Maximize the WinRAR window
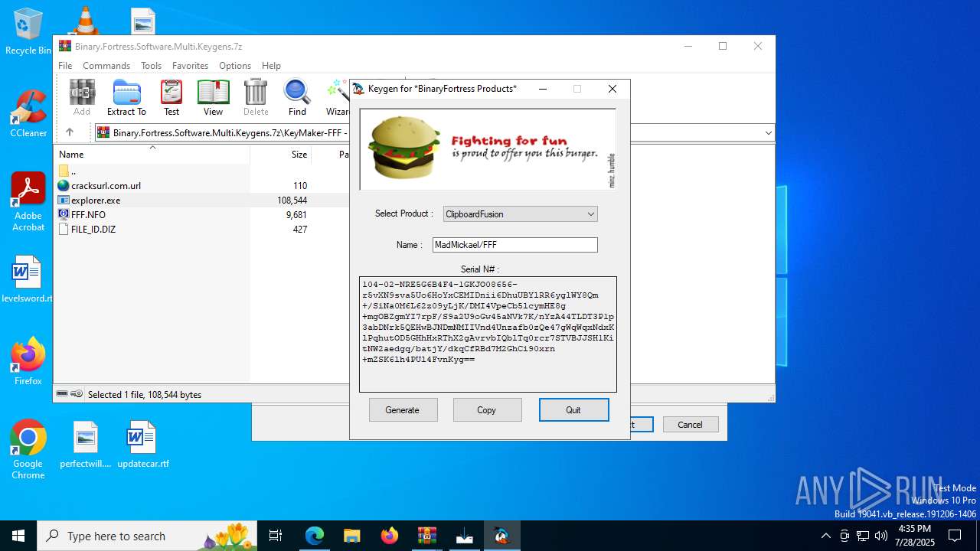The width and height of the screenshot is (980, 551). pos(723,46)
